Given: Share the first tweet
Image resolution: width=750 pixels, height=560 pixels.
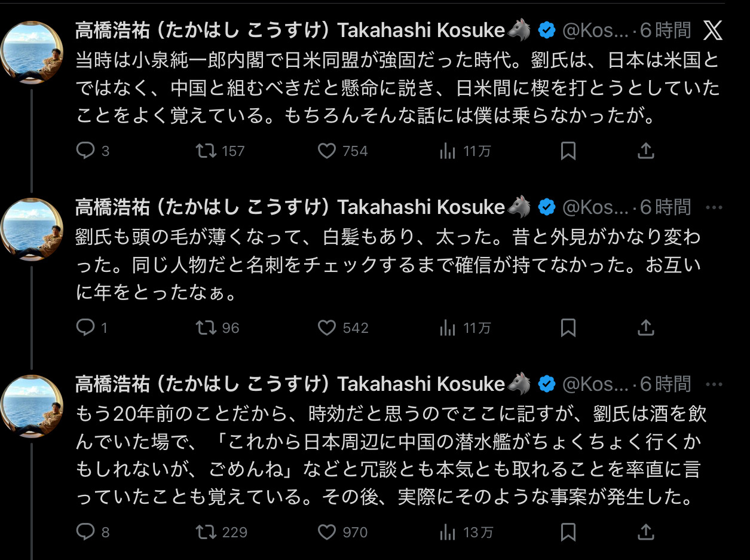Looking at the screenshot, I should coord(645,151).
